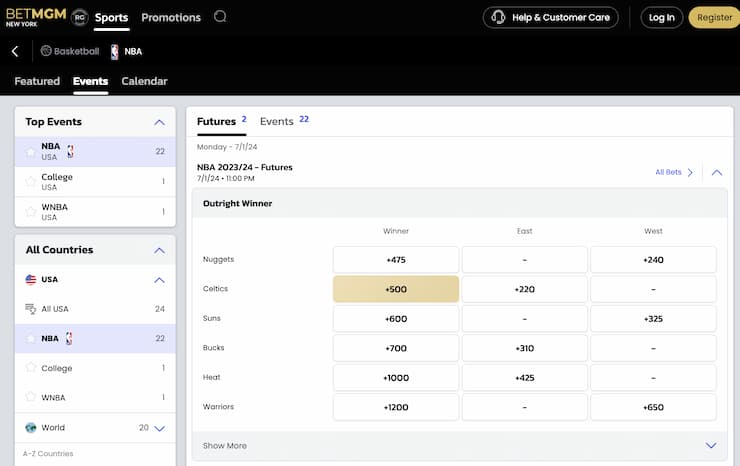Favorite WNBA star under USA list

click(31, 397)
